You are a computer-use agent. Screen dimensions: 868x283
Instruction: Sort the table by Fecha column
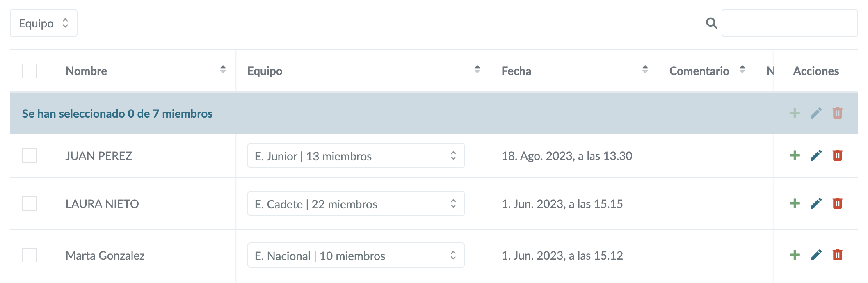(645, 69)
